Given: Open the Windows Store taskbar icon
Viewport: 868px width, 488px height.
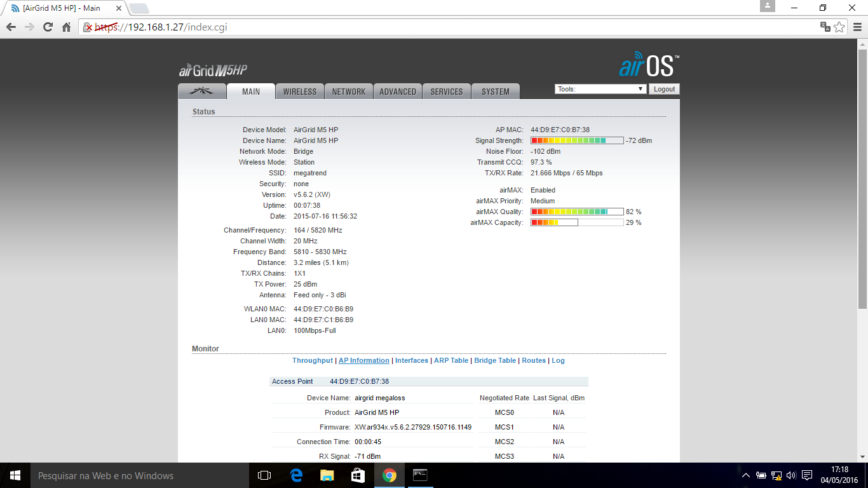Looking at the screenshot, I should (358, 475).
